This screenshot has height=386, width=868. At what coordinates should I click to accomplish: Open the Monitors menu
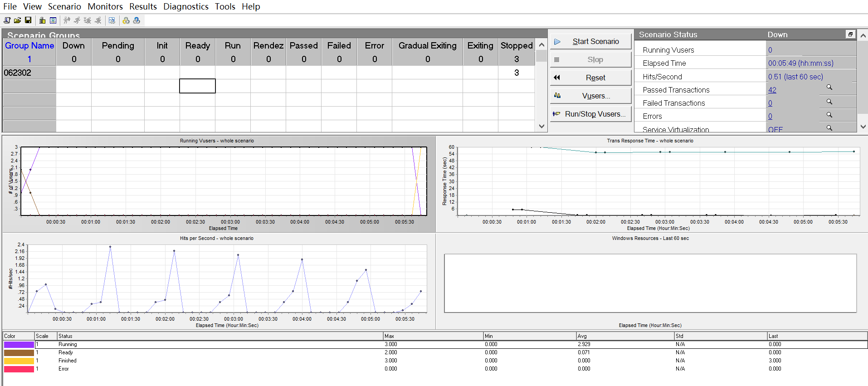(x=105, y=6)
